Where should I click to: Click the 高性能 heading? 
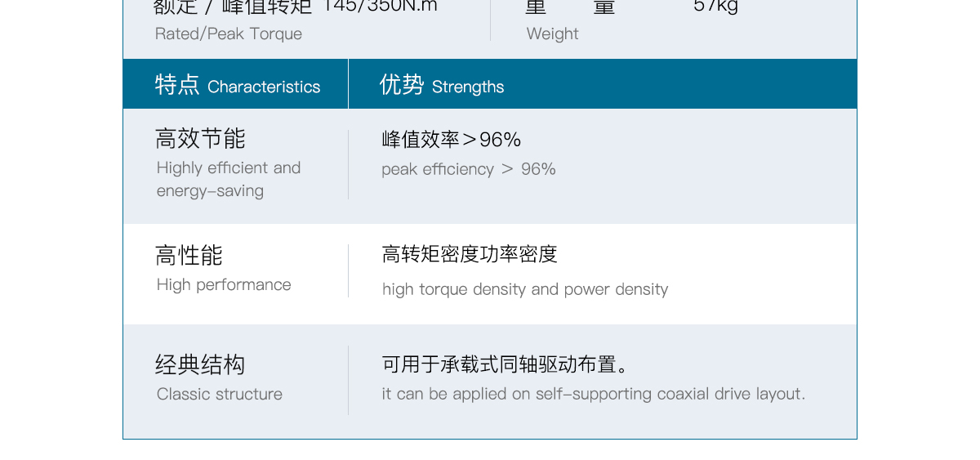[189, 256]
